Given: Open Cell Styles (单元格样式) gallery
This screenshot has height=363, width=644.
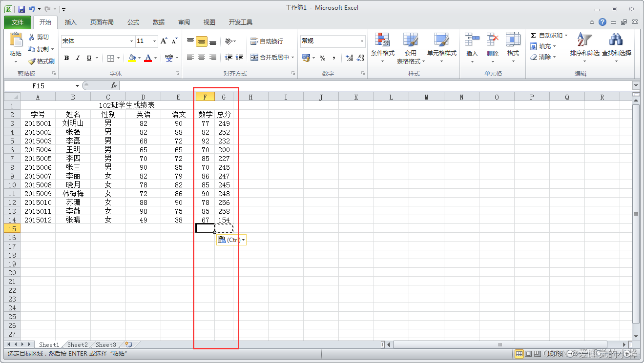Looking at the screenshot, I should point(441,48).
